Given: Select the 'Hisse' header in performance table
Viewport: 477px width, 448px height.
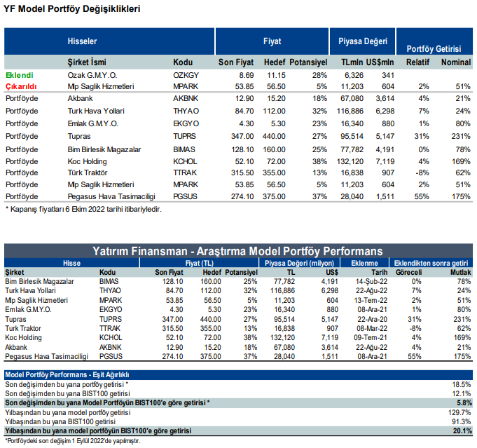Looking at the screenshot, I should tap(71, 263).
